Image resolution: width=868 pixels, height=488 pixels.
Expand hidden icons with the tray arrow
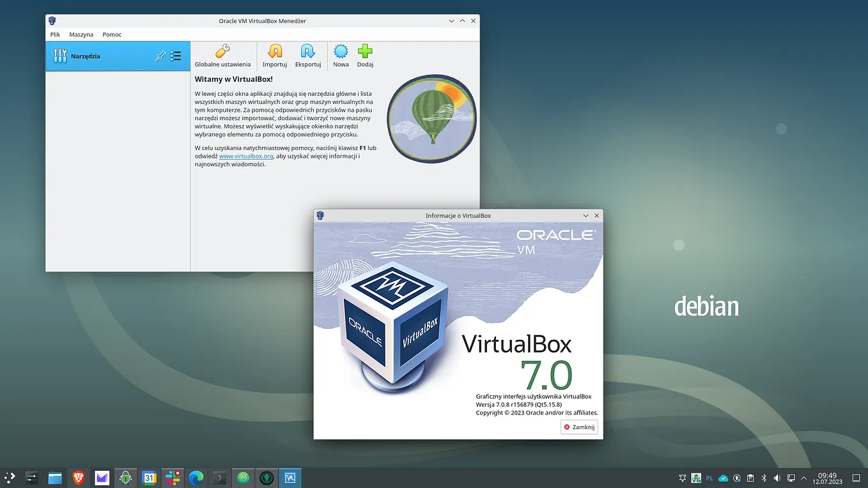pyautogui.click(x=803, y=477)
